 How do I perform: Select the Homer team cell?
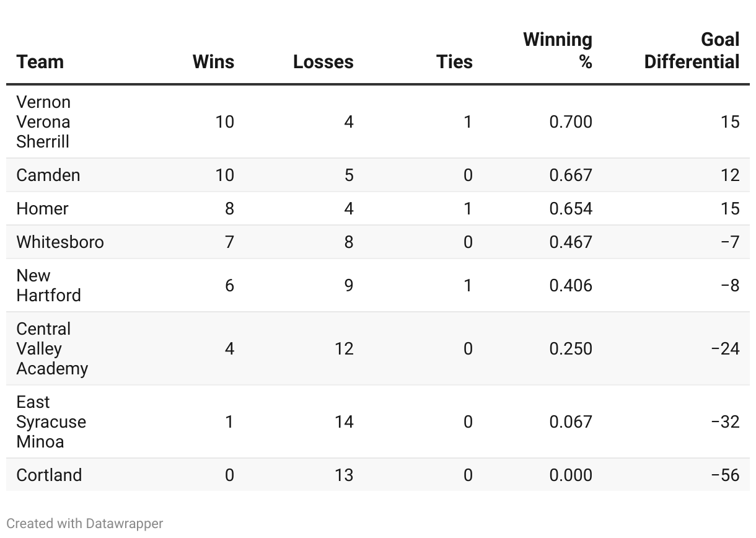click(x=42, y=208)
